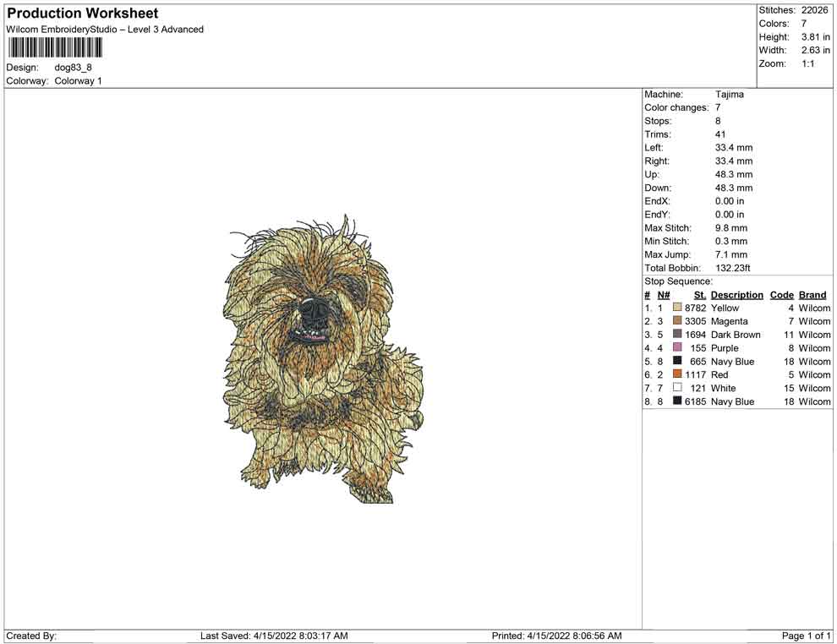Click the Magenta thread swatch icon

coord(676,321)
